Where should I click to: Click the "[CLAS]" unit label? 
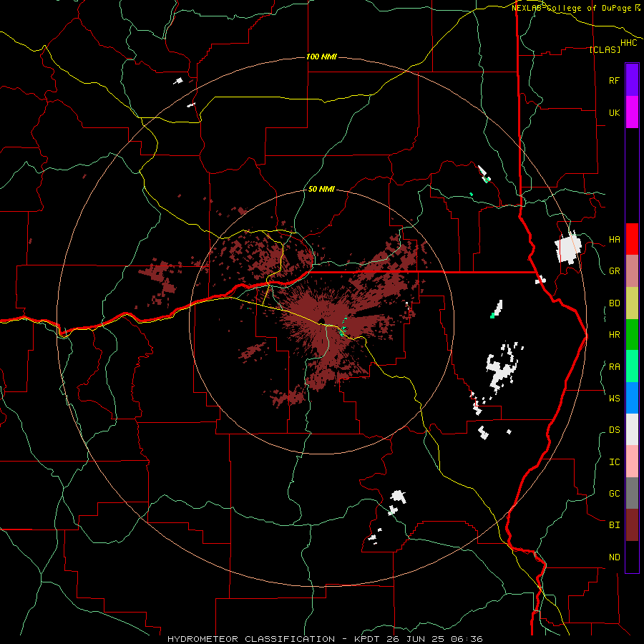point(604,49)
